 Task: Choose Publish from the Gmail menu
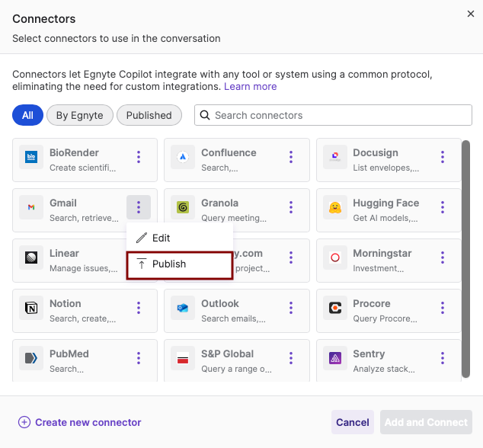click(180, 264)
